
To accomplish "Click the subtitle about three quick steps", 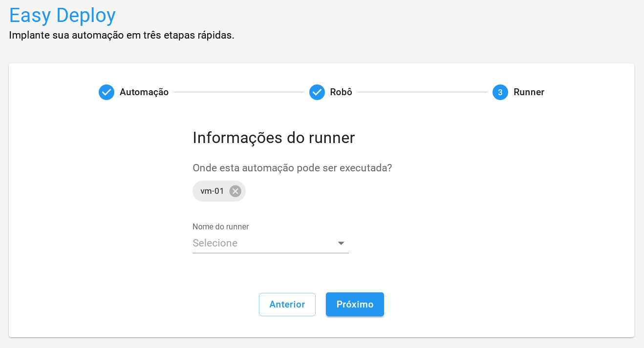I will (122, 36).
